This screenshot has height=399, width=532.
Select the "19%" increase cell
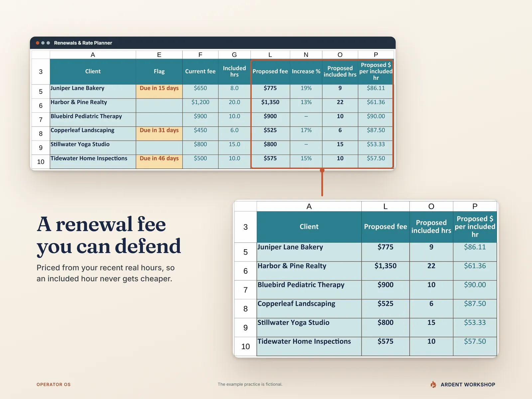(x=306, y=91)
